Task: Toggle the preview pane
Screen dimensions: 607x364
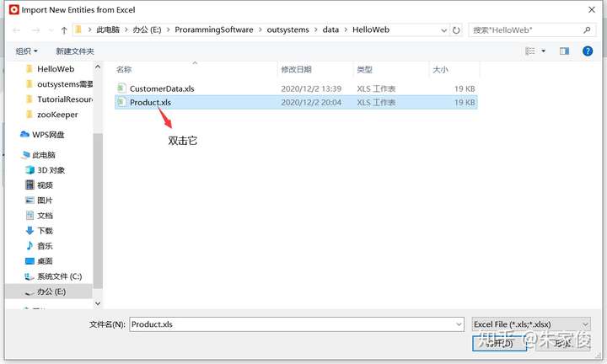Action: (564, 51)
